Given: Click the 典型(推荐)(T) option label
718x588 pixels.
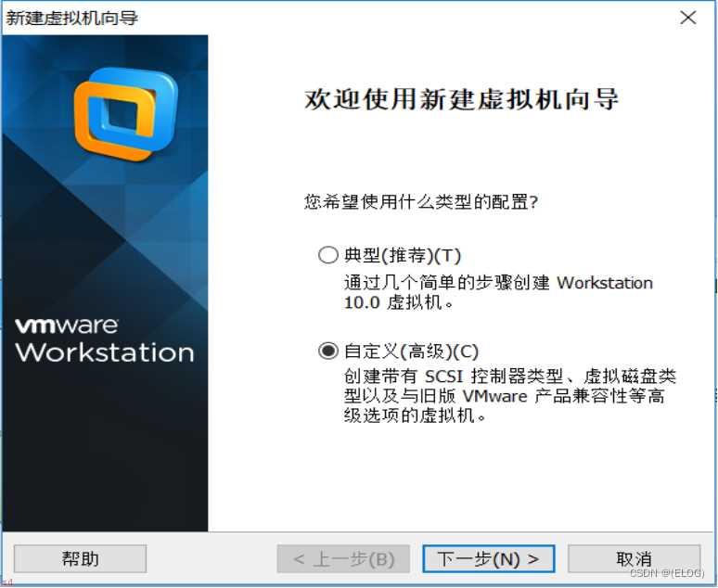Looking at the screenshot, I should (x=402, y=255).
